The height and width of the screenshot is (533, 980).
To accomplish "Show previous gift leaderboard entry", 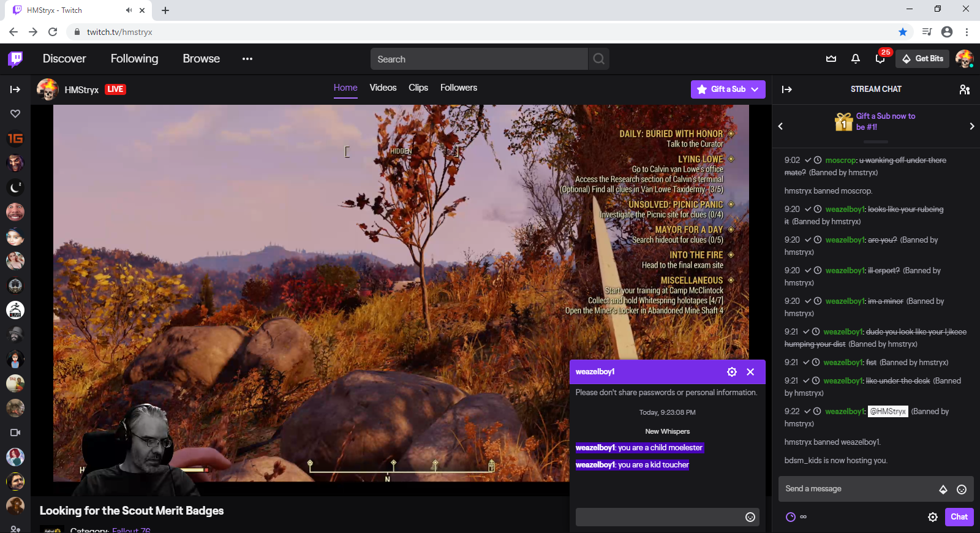I will 780,126.
